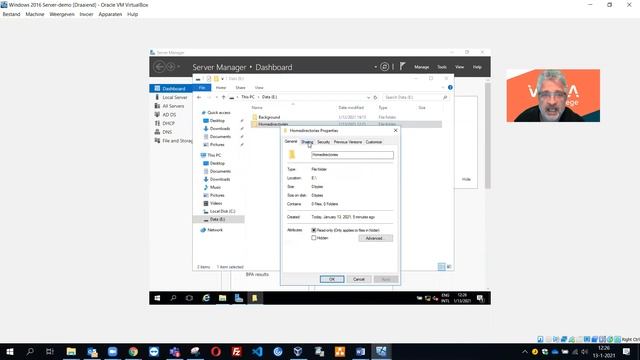Open Local Server in Server Manager
640x360 pixels.
[175, 98]
